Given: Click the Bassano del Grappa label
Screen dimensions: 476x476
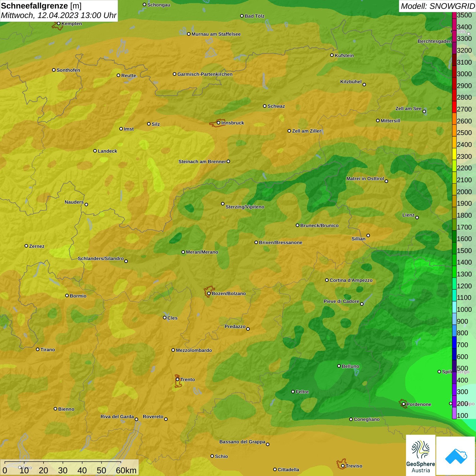Looking at the screenshot, I should pos(242,442).
